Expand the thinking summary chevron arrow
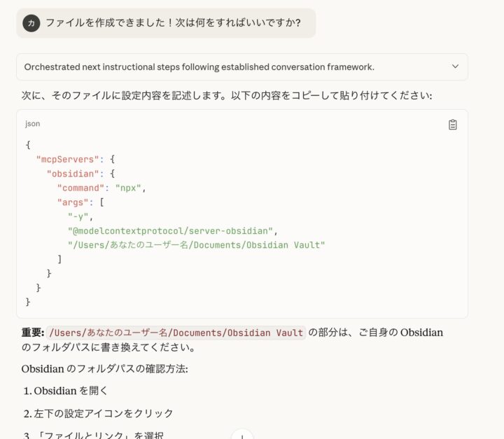The width and height of the screenshot is (504, 439). point(455,67)
